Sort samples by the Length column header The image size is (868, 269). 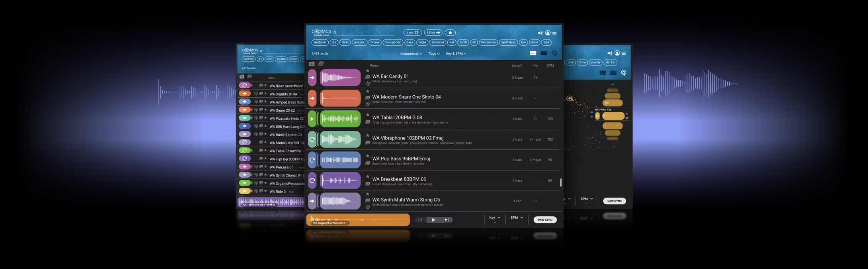point(517,66)
